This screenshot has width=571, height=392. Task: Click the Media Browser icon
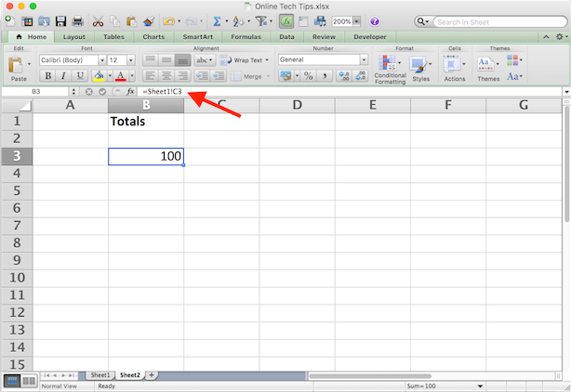tap(320, 21)
